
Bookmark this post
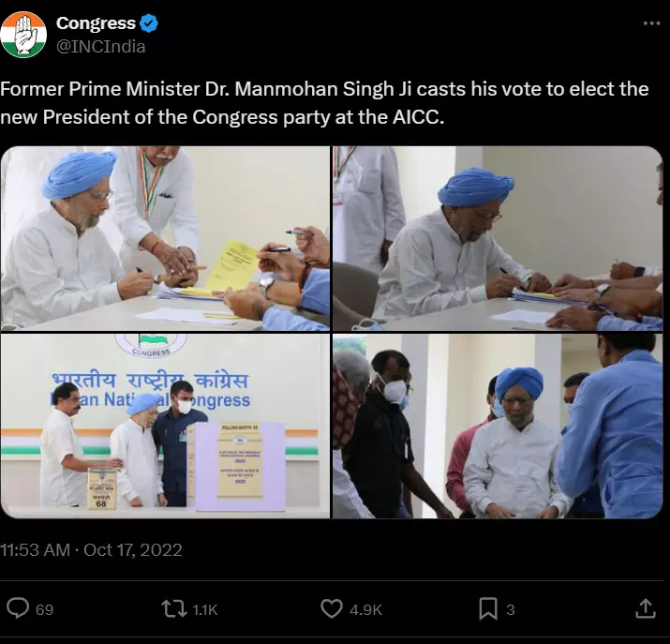click(488, 608)
